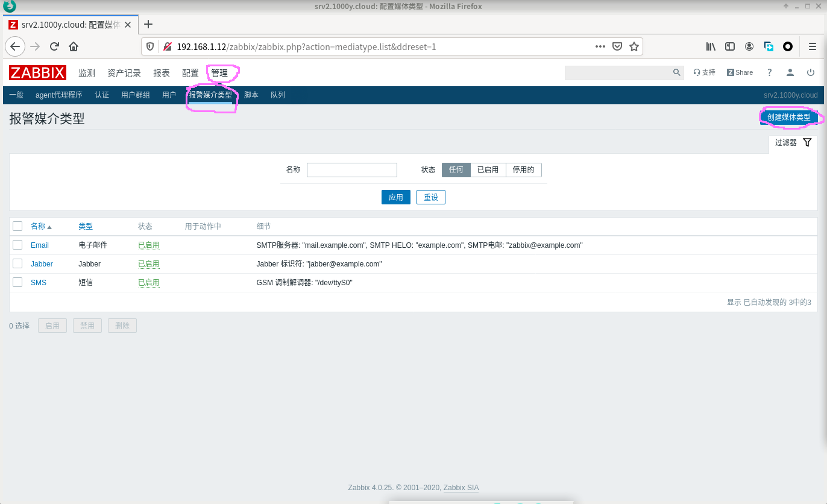Bookmark this page with star icon

[x=634, y=46]
